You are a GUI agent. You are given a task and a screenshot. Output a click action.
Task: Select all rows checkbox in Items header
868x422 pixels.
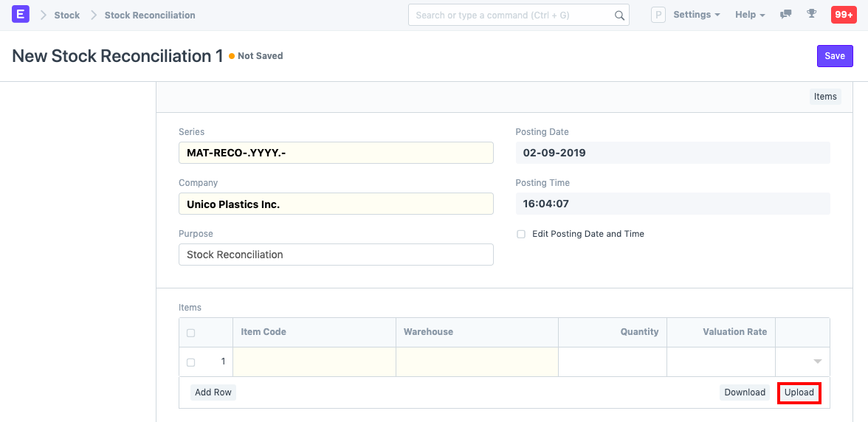coord(191,333)
